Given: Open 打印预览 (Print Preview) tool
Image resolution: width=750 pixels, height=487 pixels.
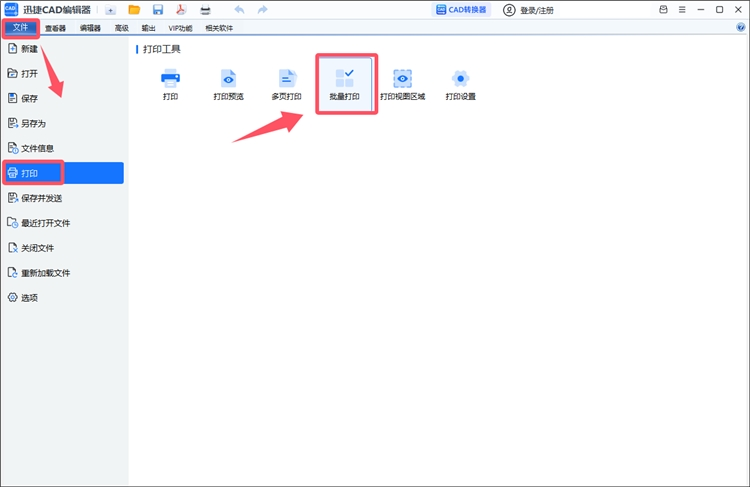Looking at the screenshot, I should (228, 82).
